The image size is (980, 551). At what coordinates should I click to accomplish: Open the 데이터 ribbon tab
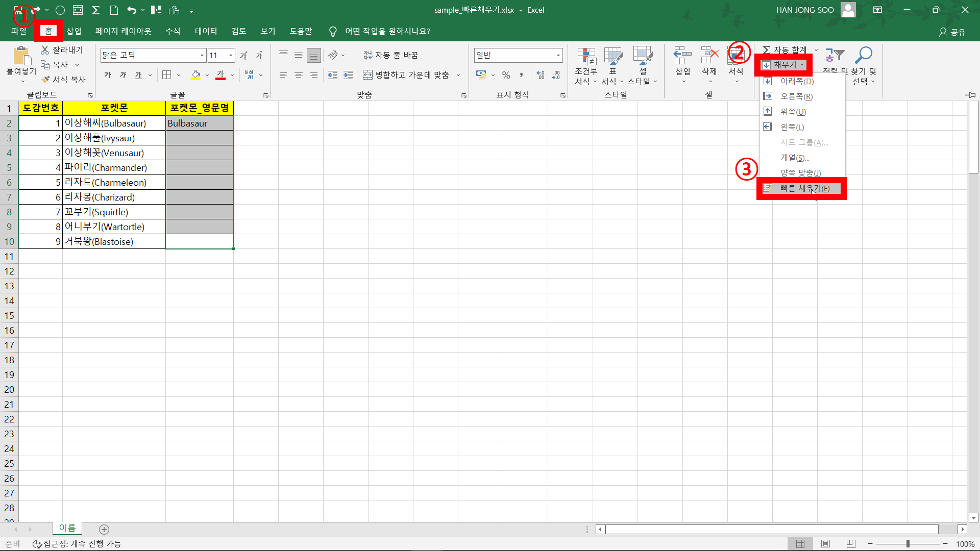[x=206, y=31]
